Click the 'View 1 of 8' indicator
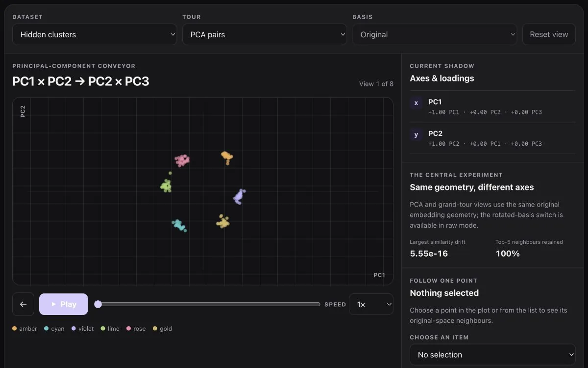 [376, 84]
